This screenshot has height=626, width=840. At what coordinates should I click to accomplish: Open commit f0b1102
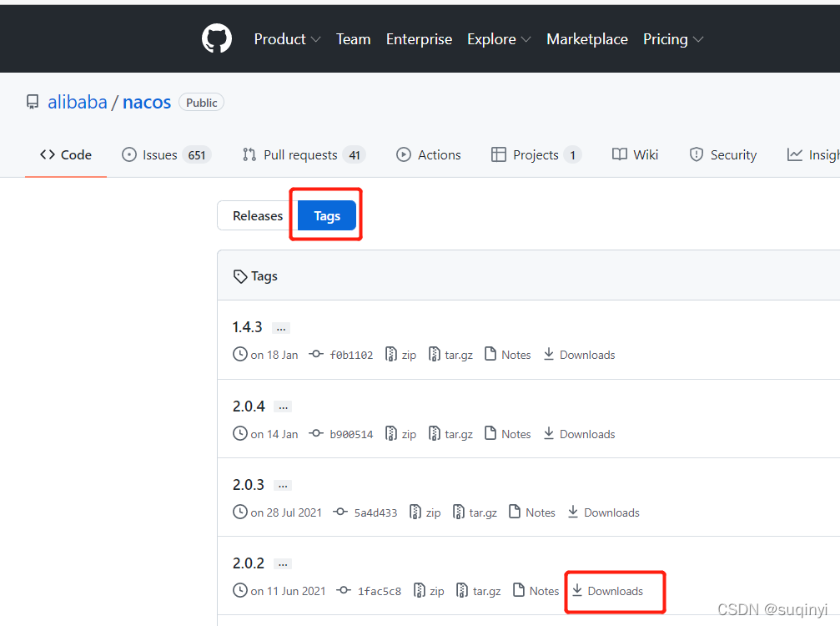340,355
